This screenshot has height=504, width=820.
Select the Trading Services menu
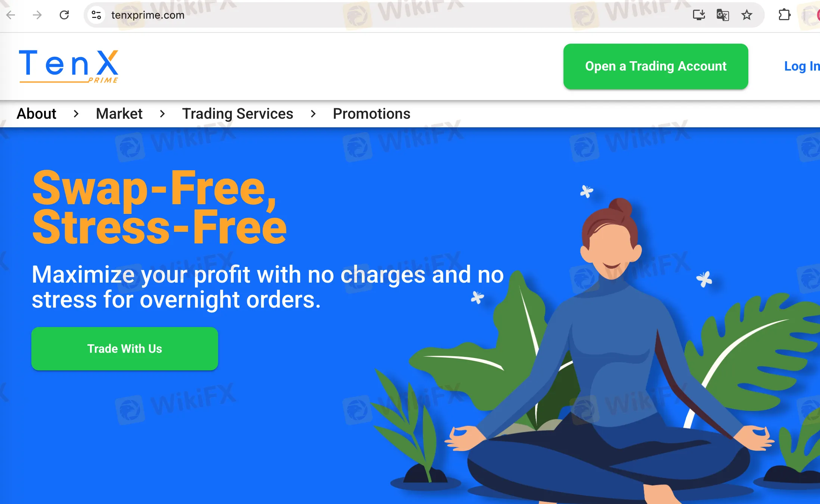click(x=237, y=113)
